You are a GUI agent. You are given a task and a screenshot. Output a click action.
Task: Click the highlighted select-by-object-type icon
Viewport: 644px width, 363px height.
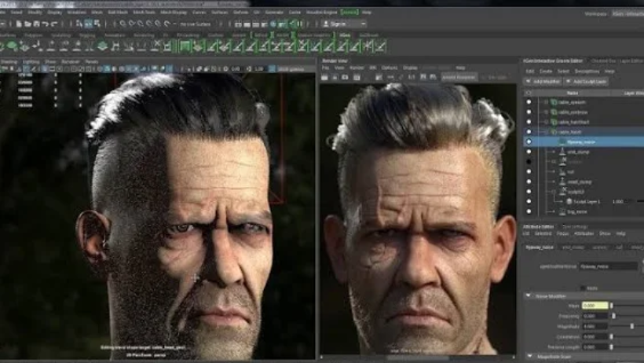89,24
